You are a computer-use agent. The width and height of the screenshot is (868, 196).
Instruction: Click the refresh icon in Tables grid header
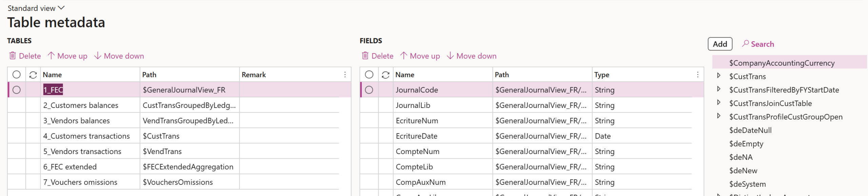33,75
